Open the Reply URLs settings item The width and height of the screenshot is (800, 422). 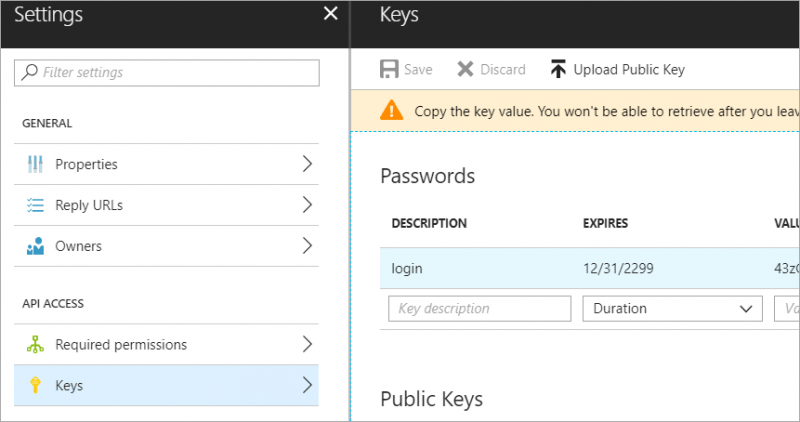(x=166, y=205)
